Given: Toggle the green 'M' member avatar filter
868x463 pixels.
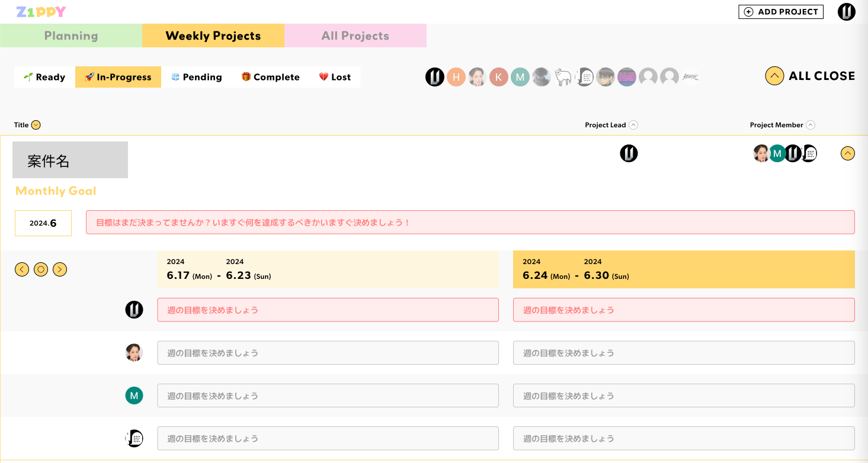Looking at the screenshot, I should pyautogui.click(x=520, y=77).
